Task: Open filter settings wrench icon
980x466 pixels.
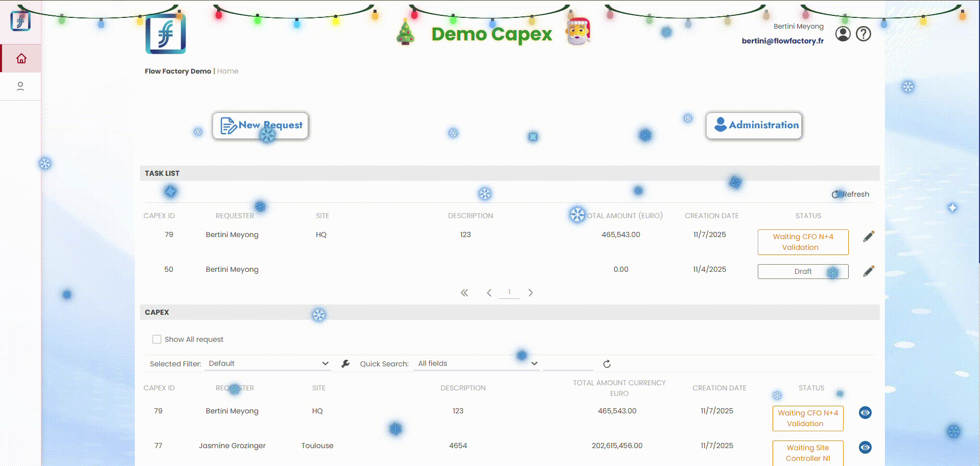Action: (x=345, y=364)
